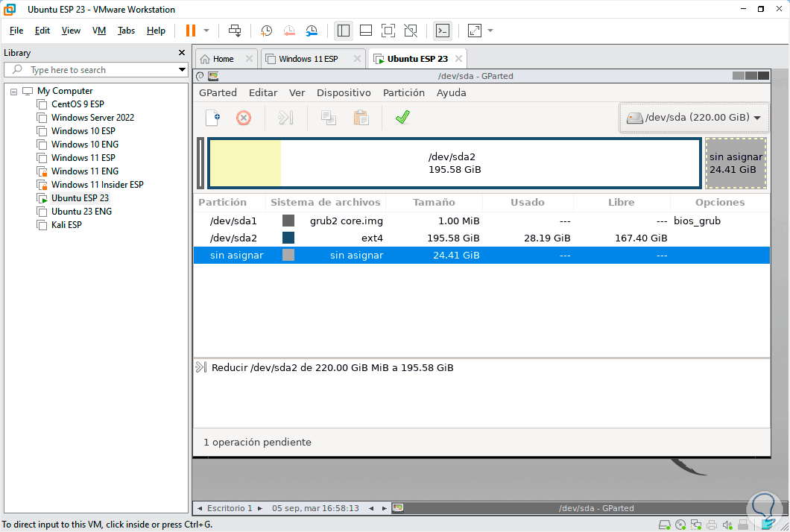The width and height of the screenshot is (790, 532).
Task: Select Windows 11 Insider ESP virtual machine
Action: point(97,185)
